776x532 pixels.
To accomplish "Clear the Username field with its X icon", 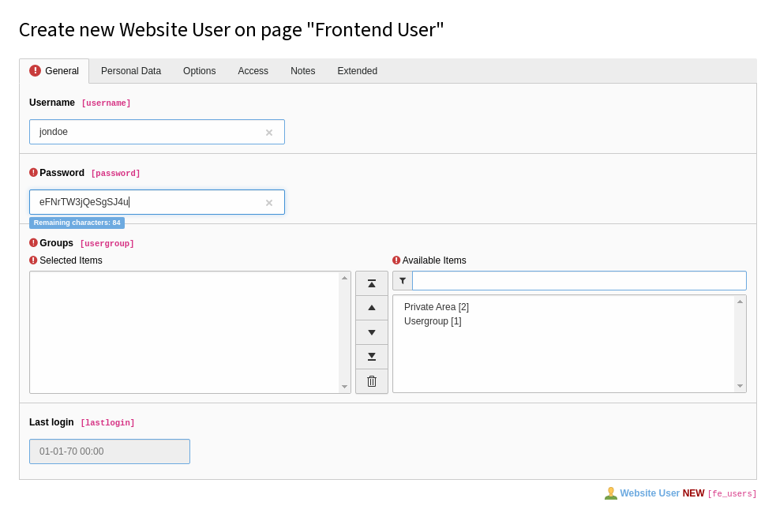I will pyautogui.click(x=269, y=133).
